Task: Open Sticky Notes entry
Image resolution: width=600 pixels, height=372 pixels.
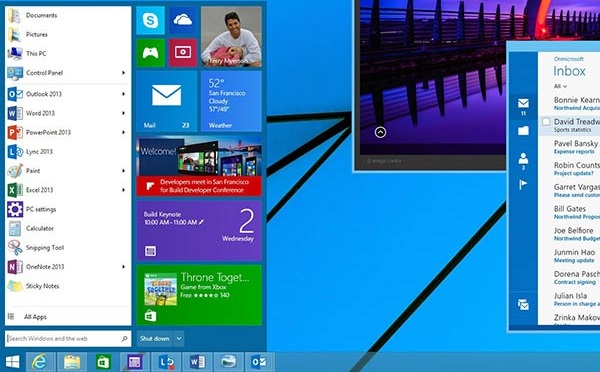Action: coord(69,286)
